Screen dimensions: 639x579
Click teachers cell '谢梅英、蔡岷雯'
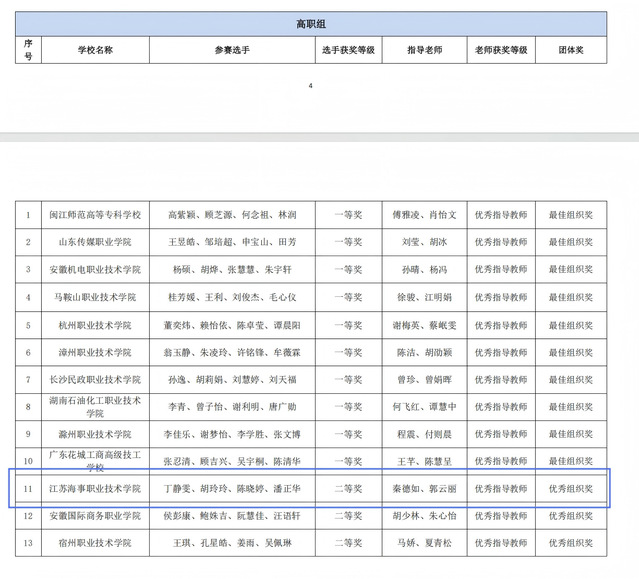[x=425, y=325]
